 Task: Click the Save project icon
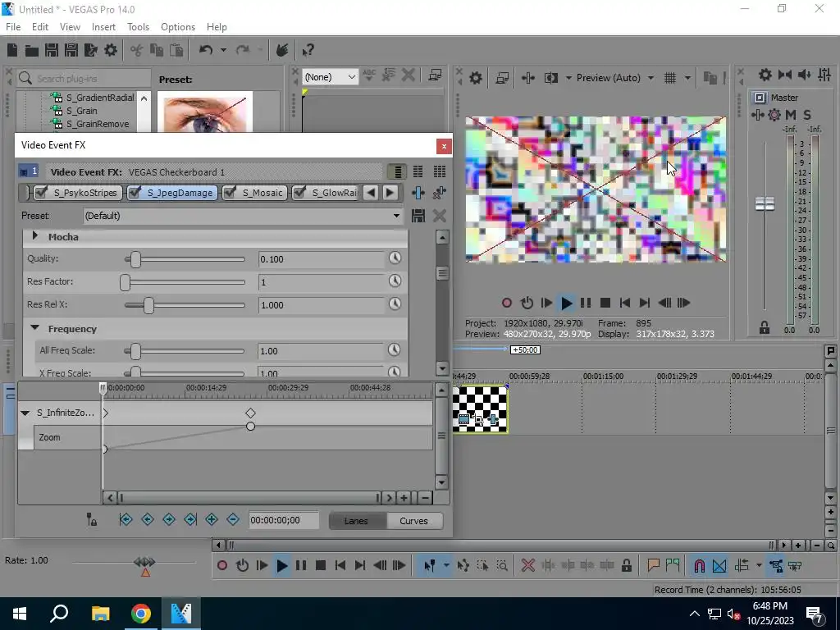coord(52,50)
